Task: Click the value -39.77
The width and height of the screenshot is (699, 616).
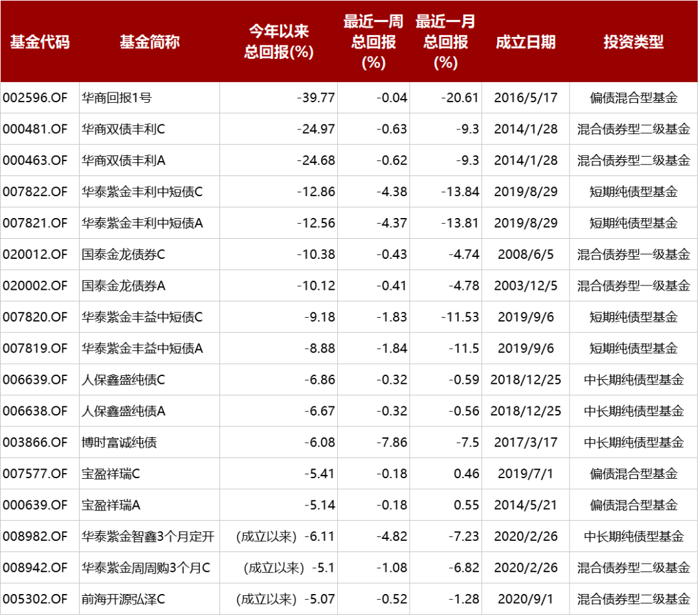Action: pyautogui.click(x=316, y=98)
